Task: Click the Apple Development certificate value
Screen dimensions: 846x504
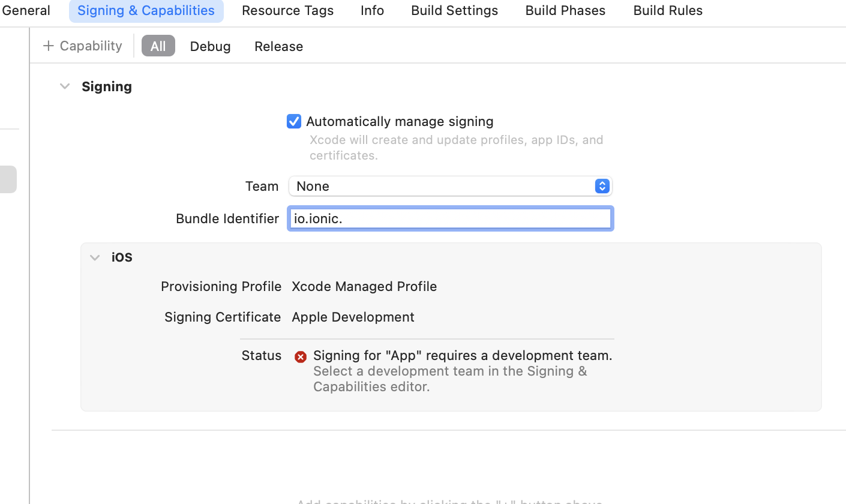Action: coord(353,317)
